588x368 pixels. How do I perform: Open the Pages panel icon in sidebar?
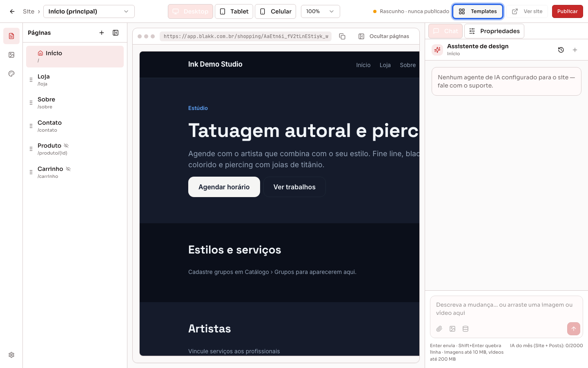(x=11, y=36)
